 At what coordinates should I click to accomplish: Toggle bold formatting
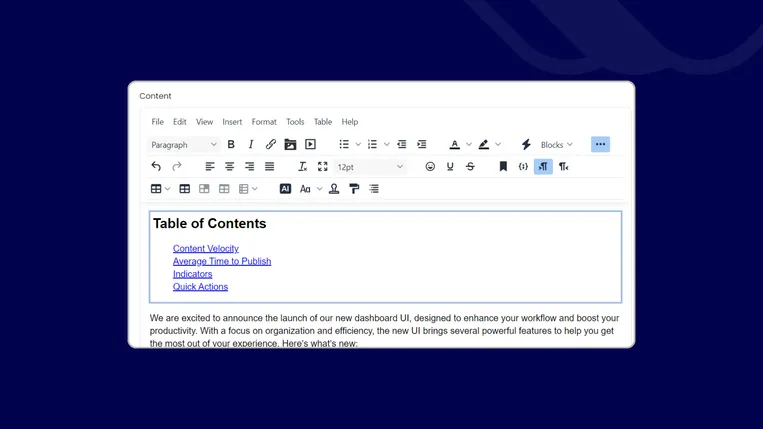point(231,145)
